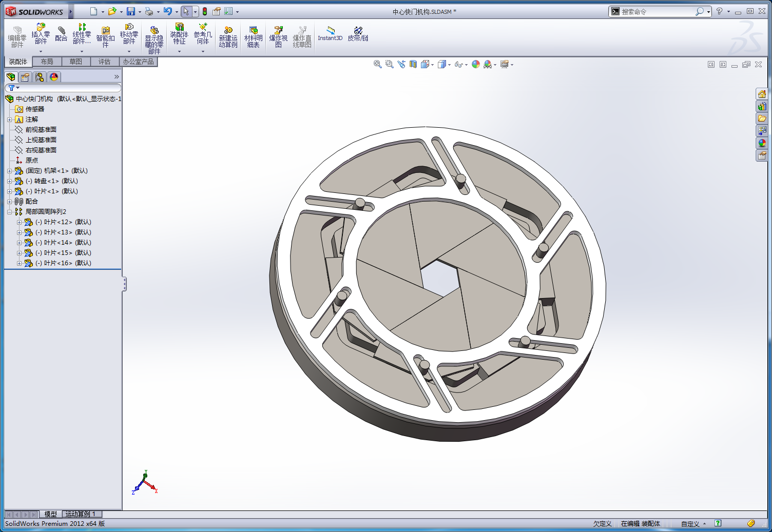
Task: Click 插入零部件 insert component tool
Action: click(41, 34)
